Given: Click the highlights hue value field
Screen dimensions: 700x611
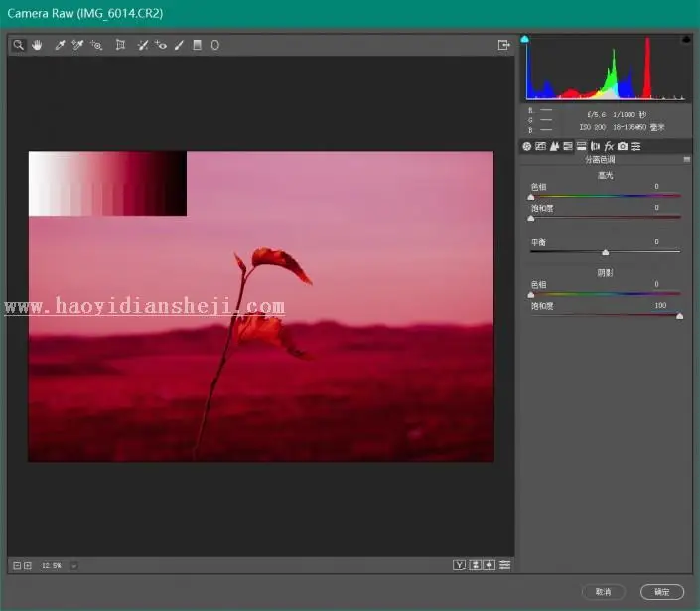Looking at the screenshot, I should 656,186.
